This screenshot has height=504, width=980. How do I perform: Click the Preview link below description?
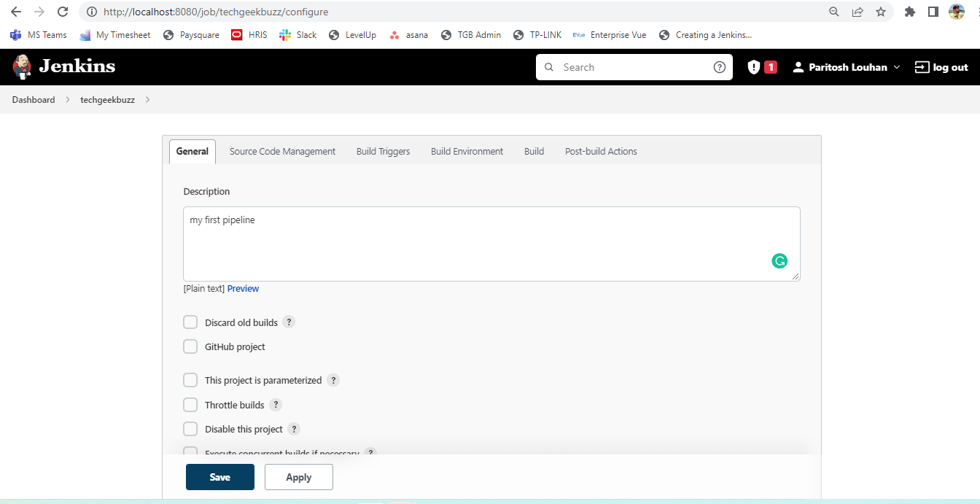(x=243, y=289)
